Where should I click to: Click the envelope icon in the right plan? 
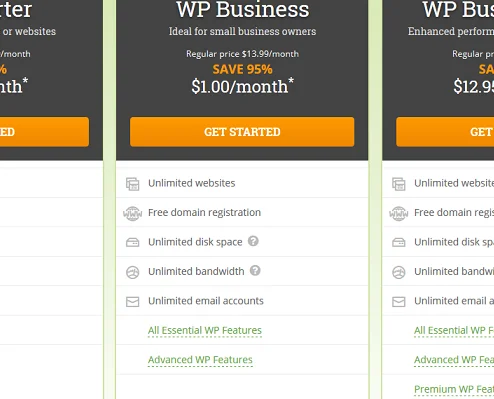[398, 302]
